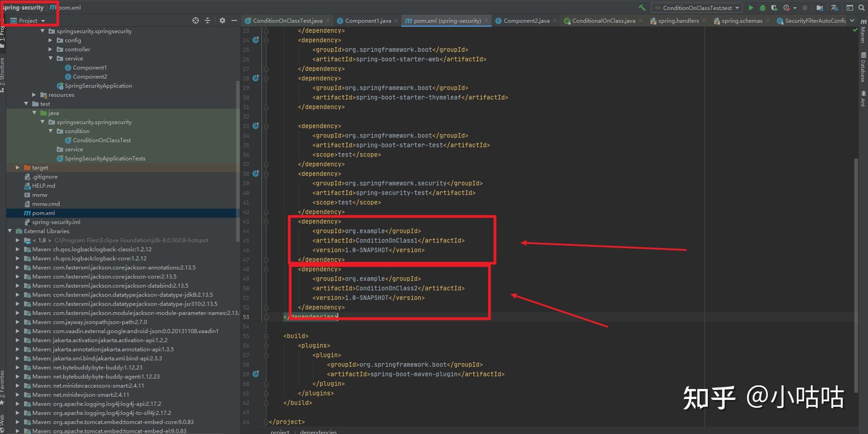Screen dimensions: 868x434
Task: Open the Project view type dropdown
Action: pyautogui.click(x=31, y=21)
